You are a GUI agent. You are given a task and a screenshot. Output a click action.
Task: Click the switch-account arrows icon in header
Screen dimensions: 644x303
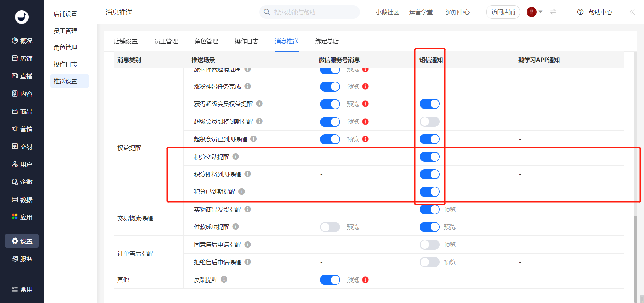click(x=553, y=12)
